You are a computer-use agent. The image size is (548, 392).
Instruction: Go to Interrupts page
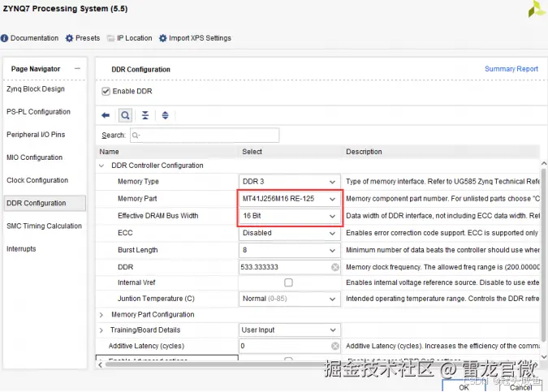point(21,249)
